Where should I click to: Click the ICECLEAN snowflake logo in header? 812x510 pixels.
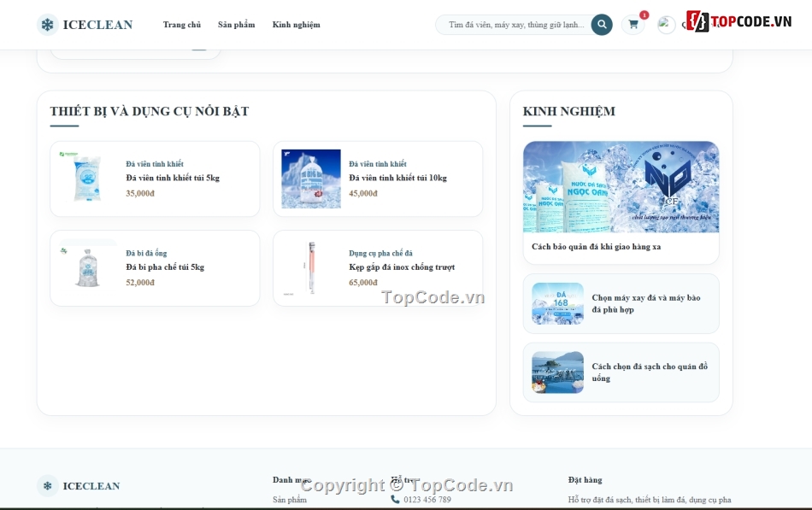click(x=47, y=25)
